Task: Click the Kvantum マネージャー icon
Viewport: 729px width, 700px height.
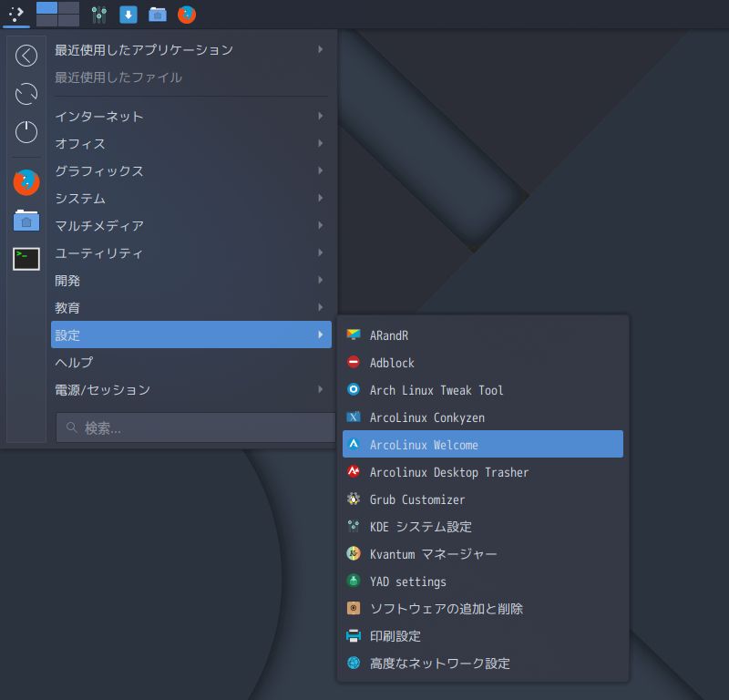Action: pos(354,553)
